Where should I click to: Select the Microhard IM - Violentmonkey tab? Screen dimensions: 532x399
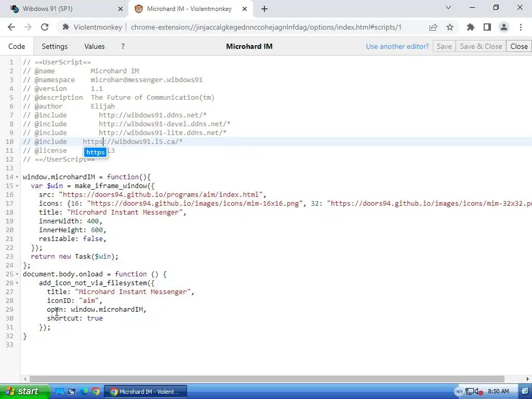[x=189, y=9]
